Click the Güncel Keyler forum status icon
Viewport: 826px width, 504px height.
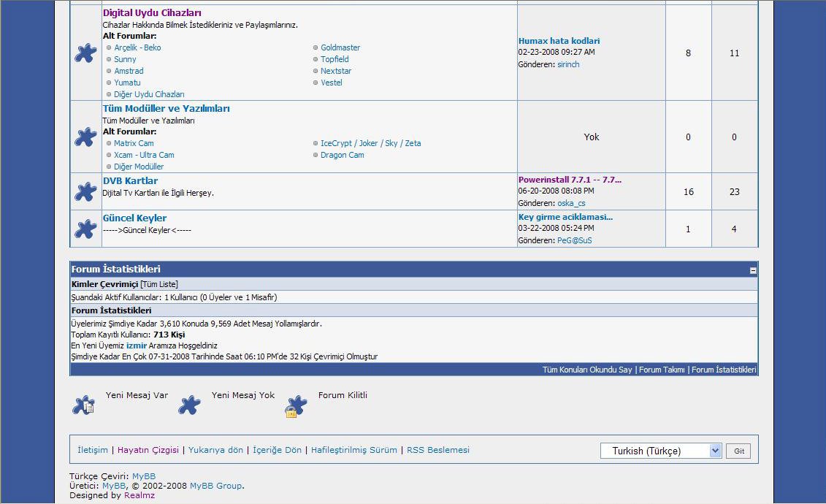click(x=85, y=229)
